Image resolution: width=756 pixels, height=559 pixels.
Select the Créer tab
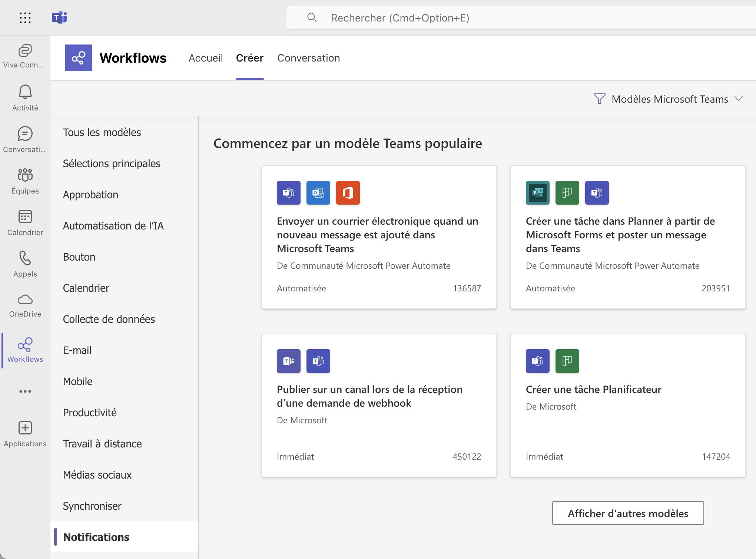pyautogui.click(x=250, y=58)
